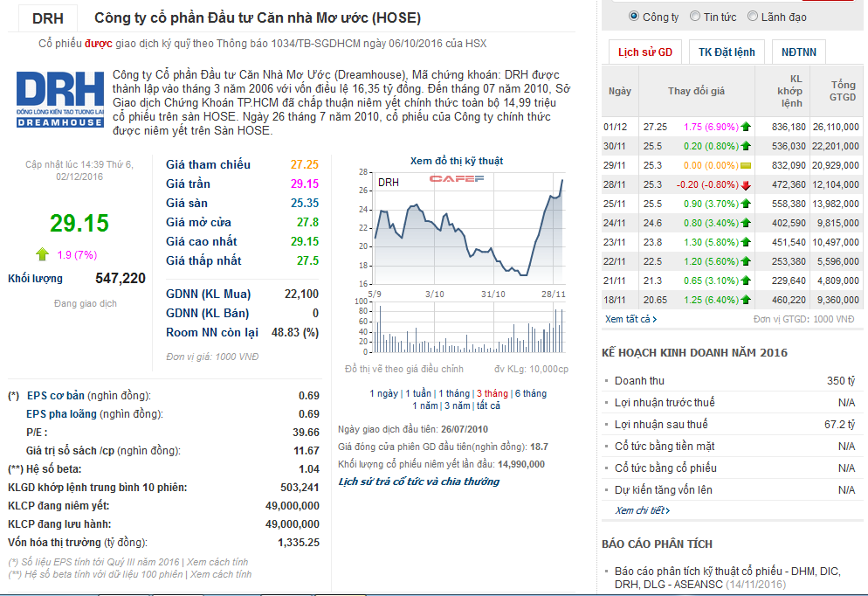This screenshot has height=596, width=868.
Task: Click the Vốn hóa thị trường value 1,335.25
Action: point(299,543)
